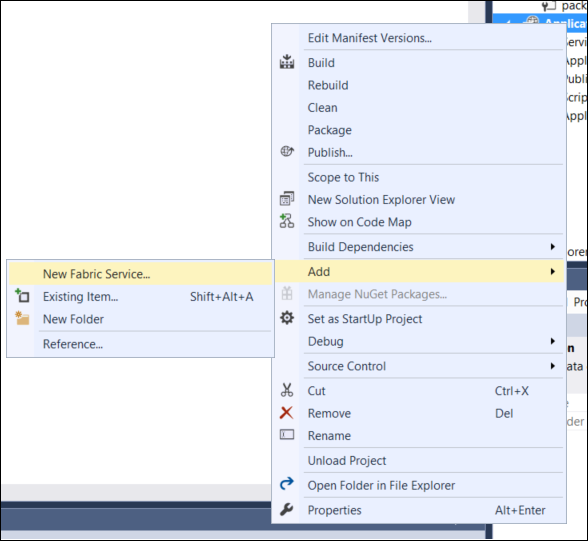This screenshot has height=541, width=588.
Task: Choose New Folder in Add submenu
Action: 141,319
